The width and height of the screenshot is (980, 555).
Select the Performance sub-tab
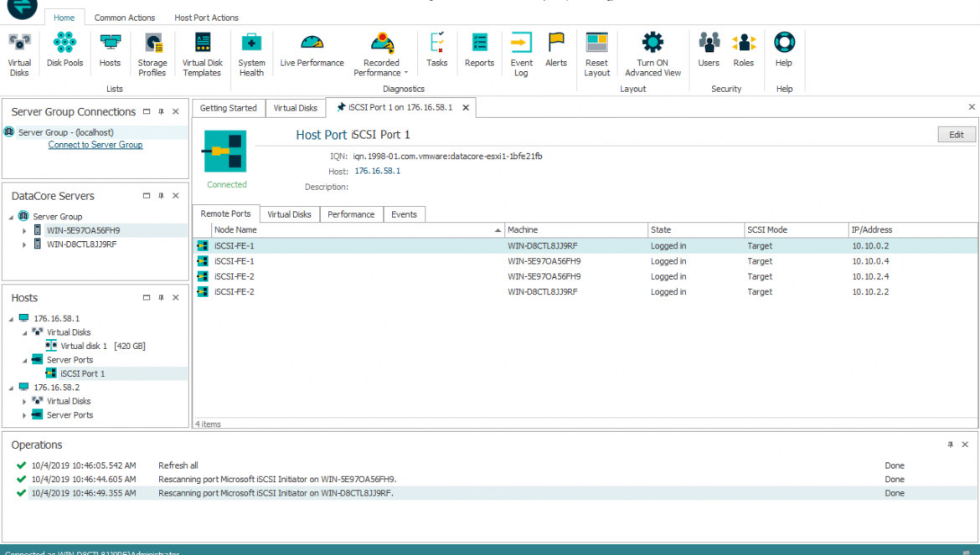351,214
